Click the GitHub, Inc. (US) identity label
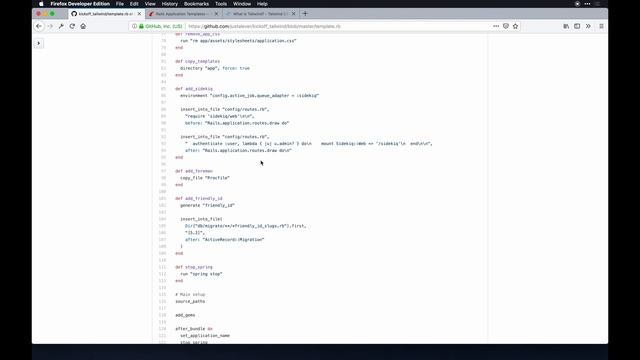Image resolution: width=640 pixels, height=360 pixels. click(164, 26)
